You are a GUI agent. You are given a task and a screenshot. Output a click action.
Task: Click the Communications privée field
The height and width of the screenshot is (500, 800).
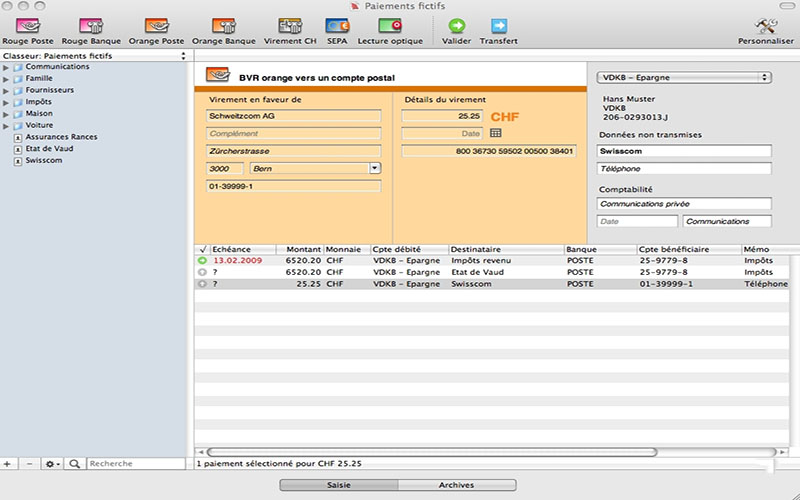tap(684, 204)
